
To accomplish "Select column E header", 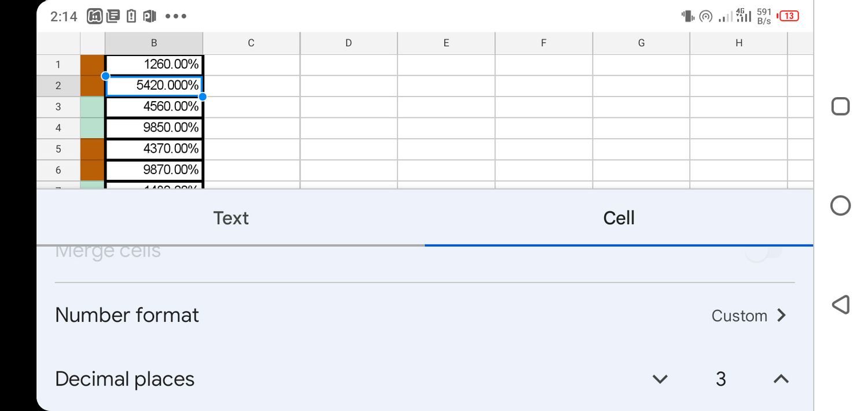I will point(446,43).
